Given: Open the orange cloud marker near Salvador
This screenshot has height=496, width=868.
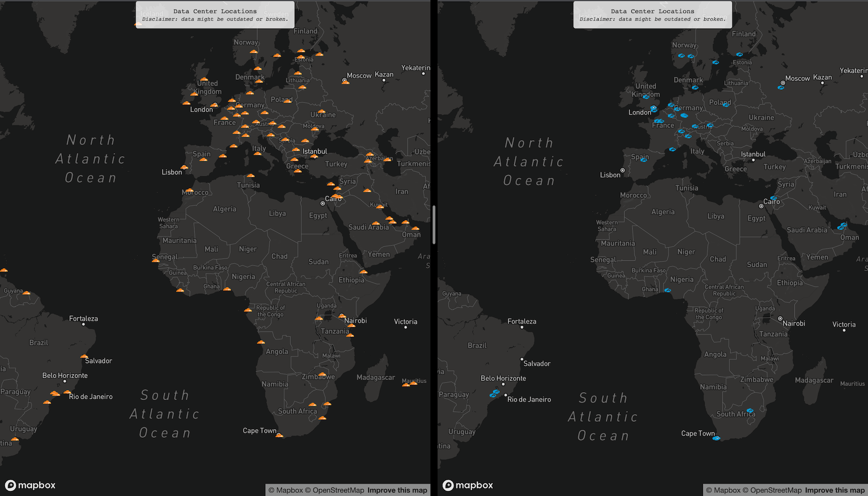Looking at the screenshot, I should (x=84, y=356).
